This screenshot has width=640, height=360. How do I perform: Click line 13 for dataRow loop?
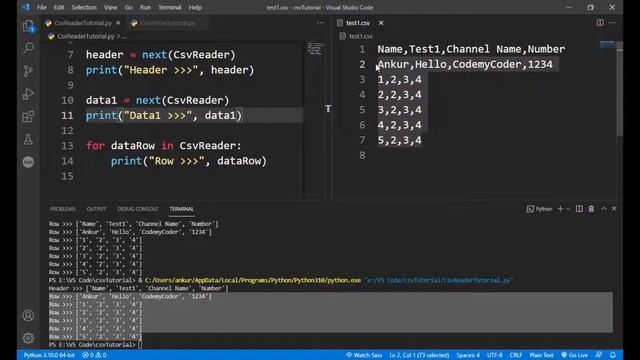tap(164, 146)
